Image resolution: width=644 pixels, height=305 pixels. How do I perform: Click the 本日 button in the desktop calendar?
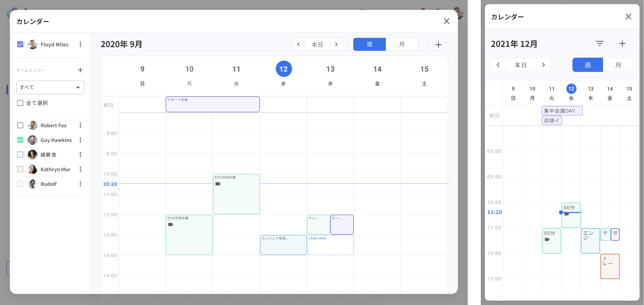coord(317,44)
